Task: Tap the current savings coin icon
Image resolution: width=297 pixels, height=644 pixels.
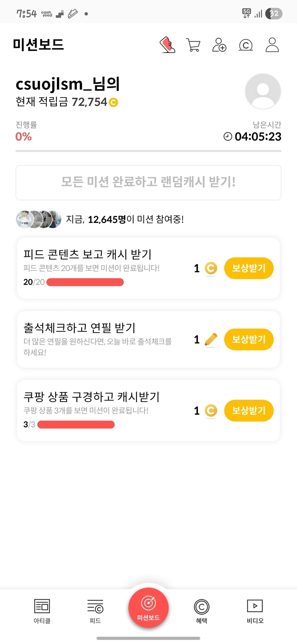Action: click(113, 102)
